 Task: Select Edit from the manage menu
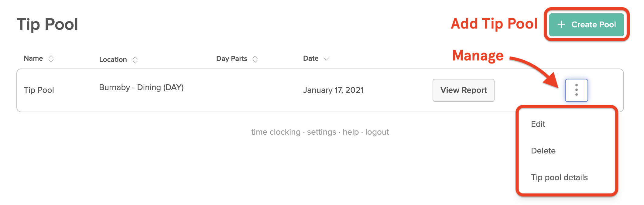(538, 124)
